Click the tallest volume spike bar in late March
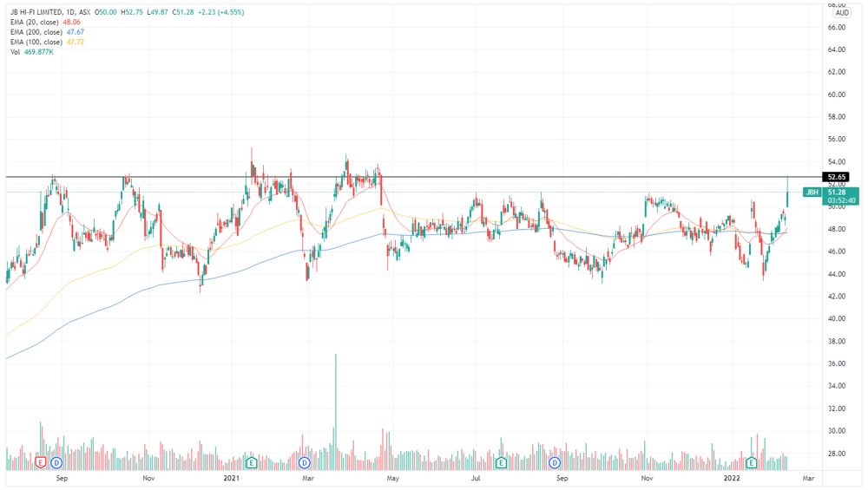 click(335, 412)
